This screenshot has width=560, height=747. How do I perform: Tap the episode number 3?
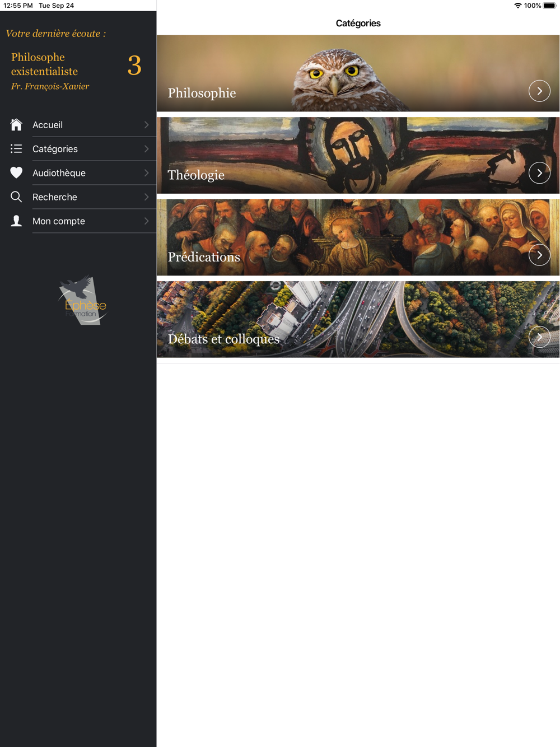coord(134,66)
